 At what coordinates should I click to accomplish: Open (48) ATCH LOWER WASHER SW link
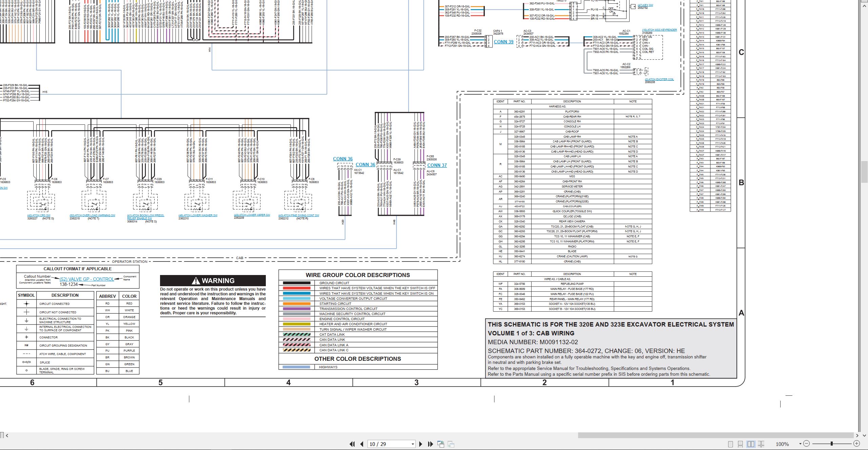198,215
